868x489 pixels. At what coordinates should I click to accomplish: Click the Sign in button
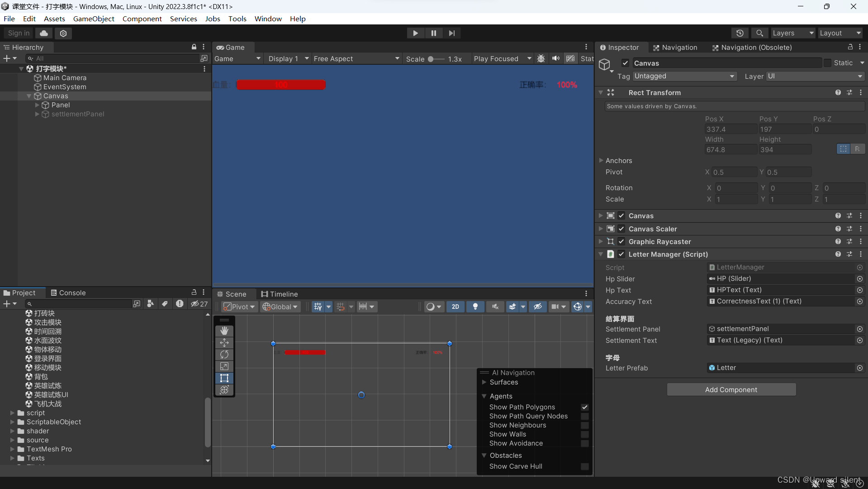point(18,33)
